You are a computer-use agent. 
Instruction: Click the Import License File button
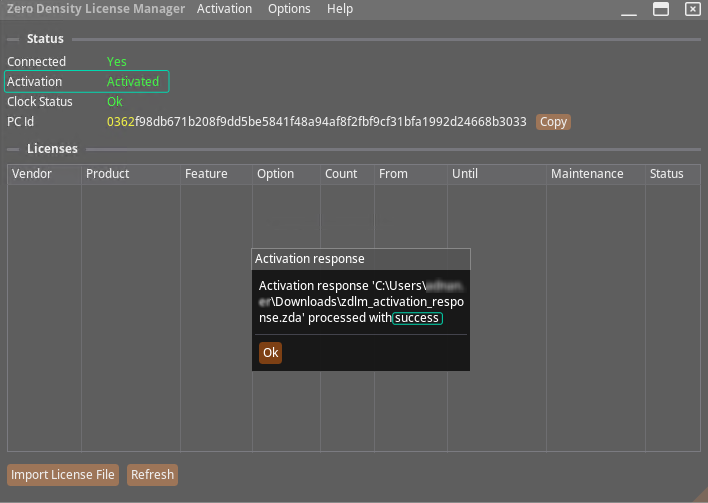click(64, 475)
